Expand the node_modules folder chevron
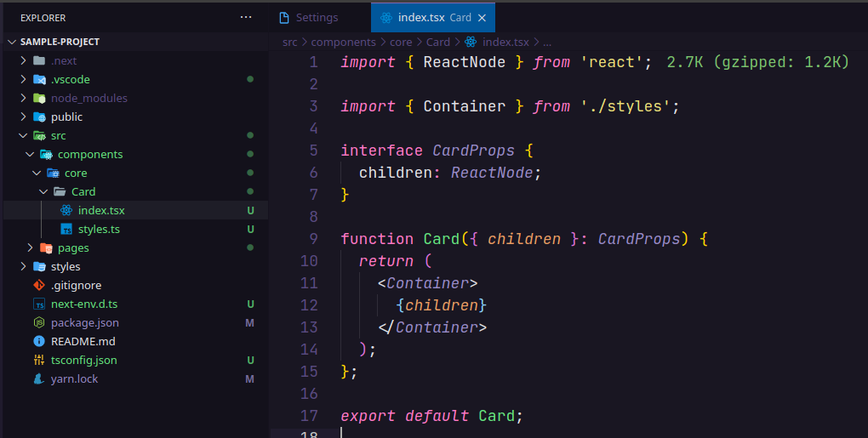The width and height of the screenshot is (868, 438). pyautogui.click(x=23, y=98)
